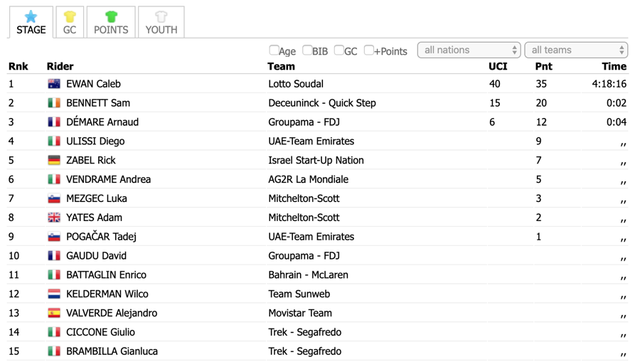Open the STAGE results tab
640x364 pixels.
pos(31,23)
